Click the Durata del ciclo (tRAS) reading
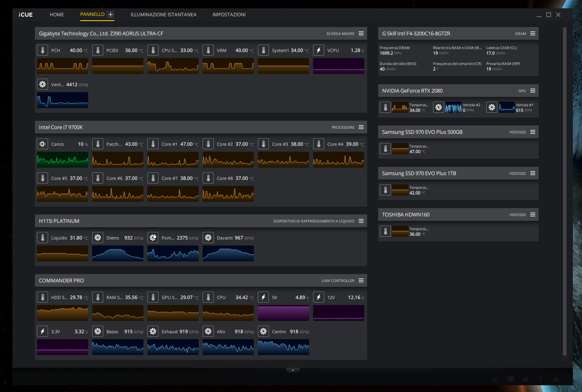582x392 pixels. (x=398, y=66)
